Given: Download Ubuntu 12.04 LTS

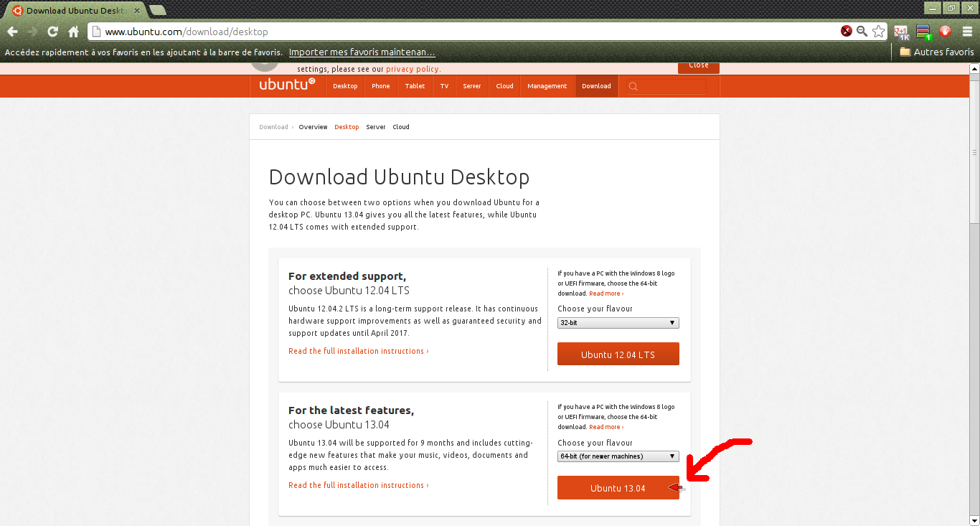Looking at the screenshot, I should [x=618, y=354].
